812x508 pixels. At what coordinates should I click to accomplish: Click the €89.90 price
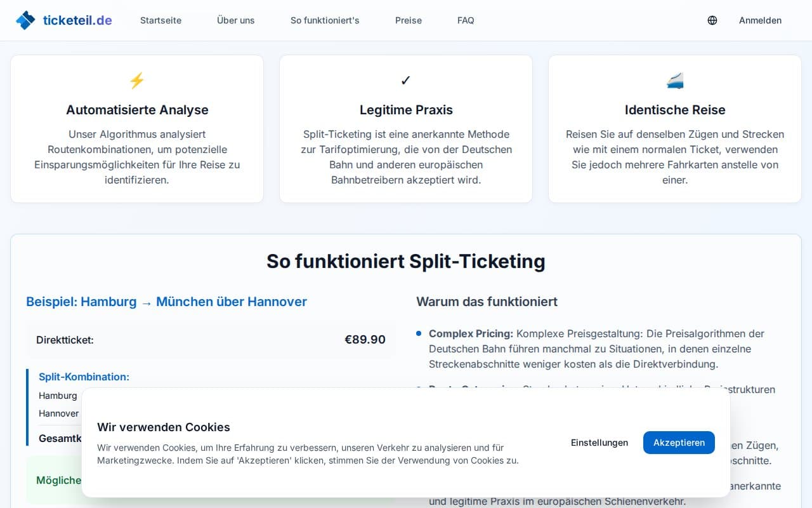(365, 340)
